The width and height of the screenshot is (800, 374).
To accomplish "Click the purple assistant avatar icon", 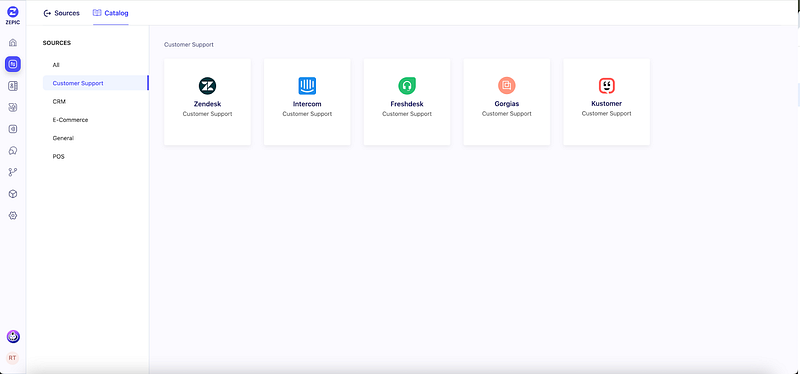I will pos(13,337).
